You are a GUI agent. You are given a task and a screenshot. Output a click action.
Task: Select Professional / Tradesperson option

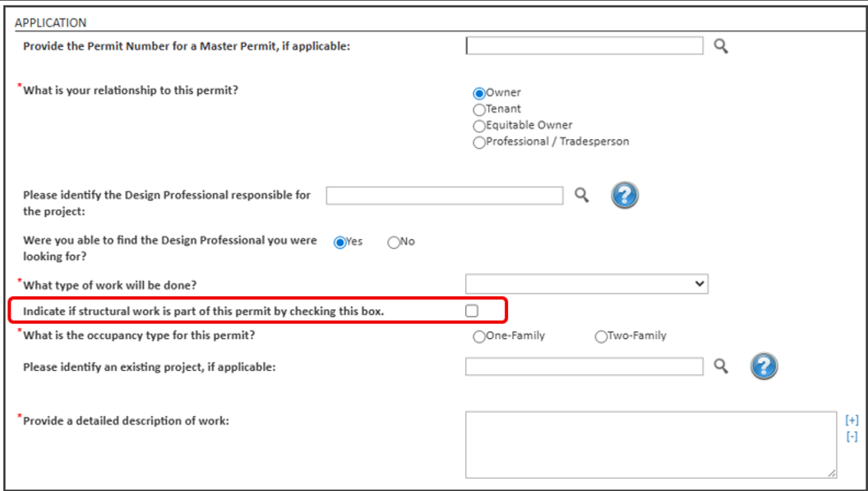click(479, 142)
